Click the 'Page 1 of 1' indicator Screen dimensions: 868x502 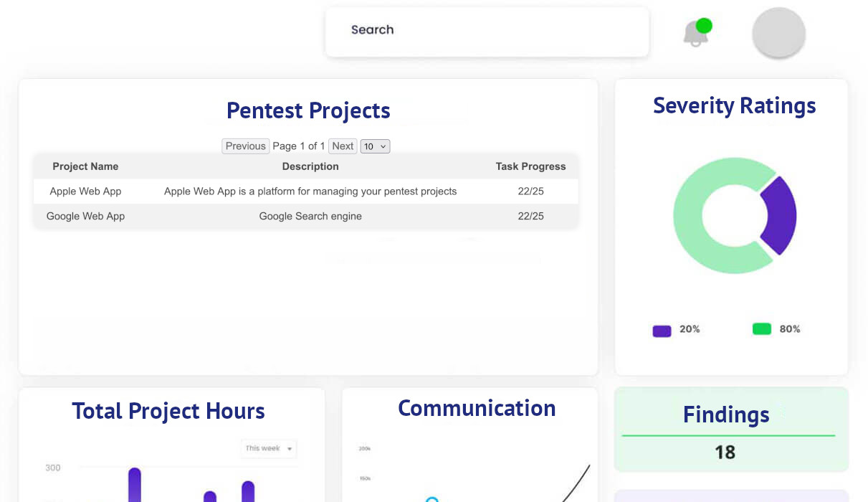click(x=298, y=146)
